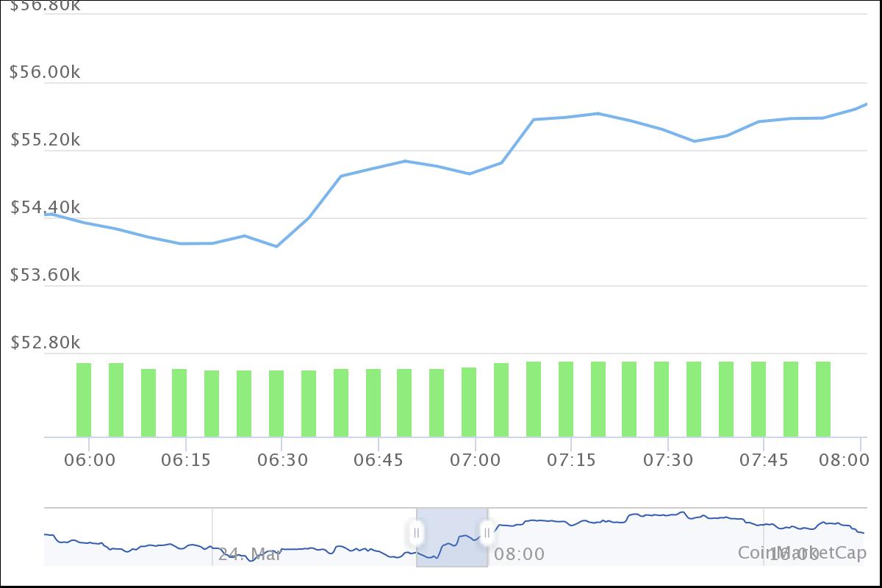Select the left range slider handle
Viewport: 882px width, 588px height.
(x=417, y=533)
